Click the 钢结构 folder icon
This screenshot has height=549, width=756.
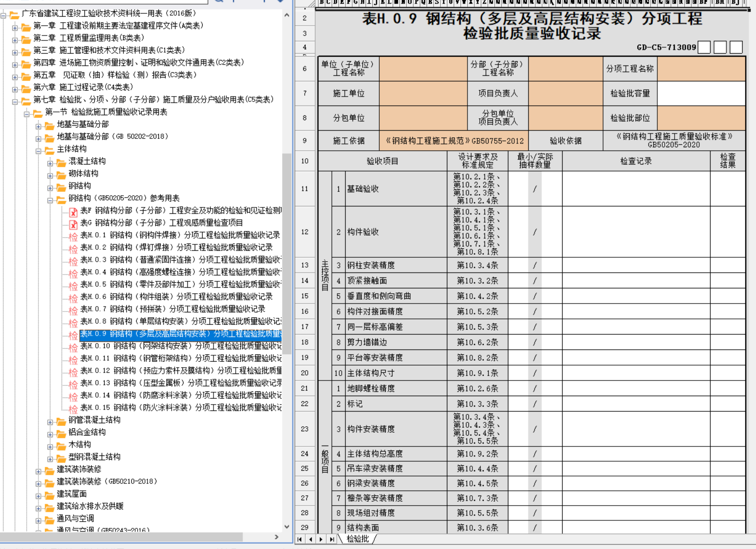[61, 187]
